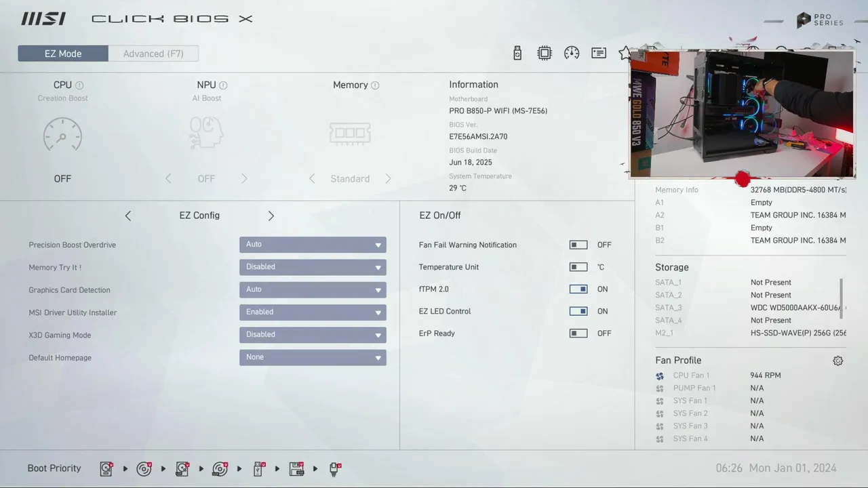Image resolution: width=868 pixels, height=488 pixels.
Task: Click the Memory profile next arrow
Action: pyautogui.click(x=388, y=179)
